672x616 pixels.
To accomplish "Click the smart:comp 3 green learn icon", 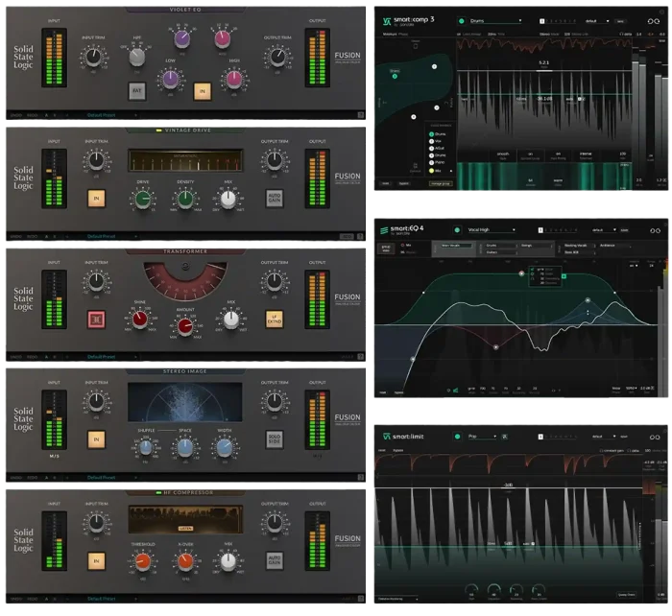I will point(461,20).
